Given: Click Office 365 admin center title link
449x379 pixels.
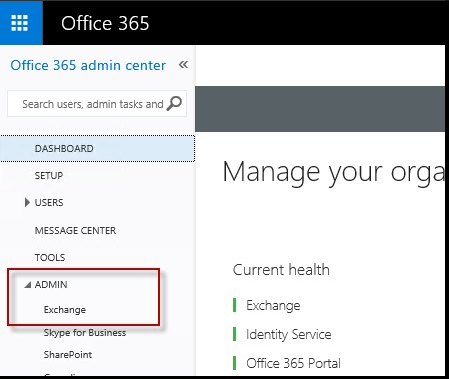Looking at the screenshot, I should [88, 65].
